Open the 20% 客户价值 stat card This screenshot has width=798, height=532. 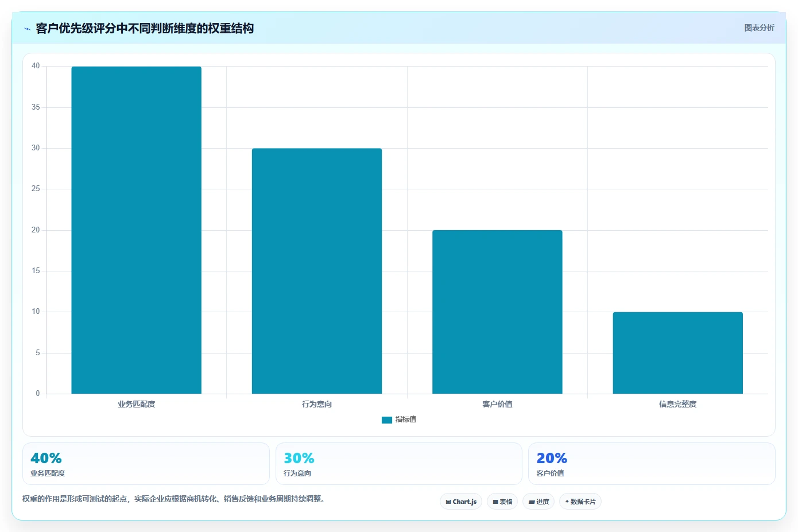652,464
